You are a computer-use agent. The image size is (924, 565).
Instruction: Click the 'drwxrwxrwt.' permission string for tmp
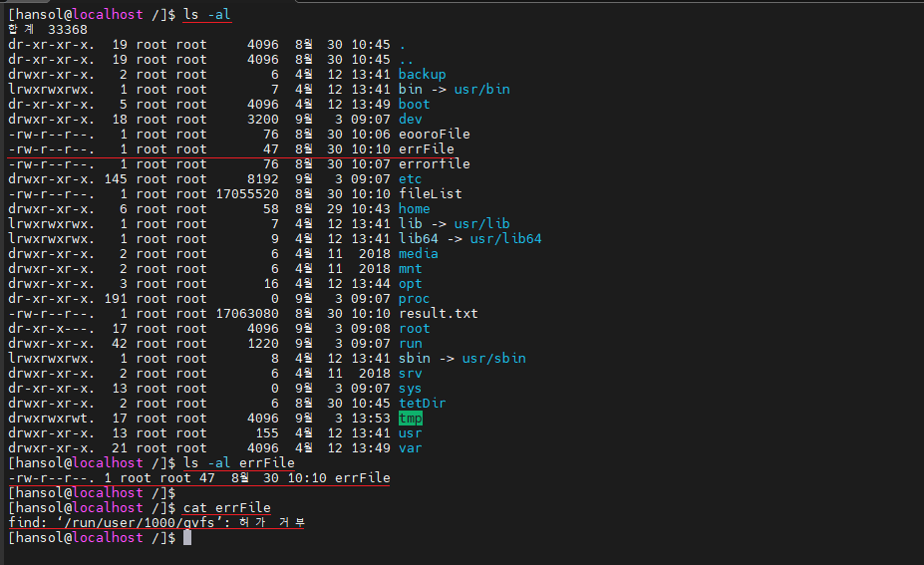51,419
